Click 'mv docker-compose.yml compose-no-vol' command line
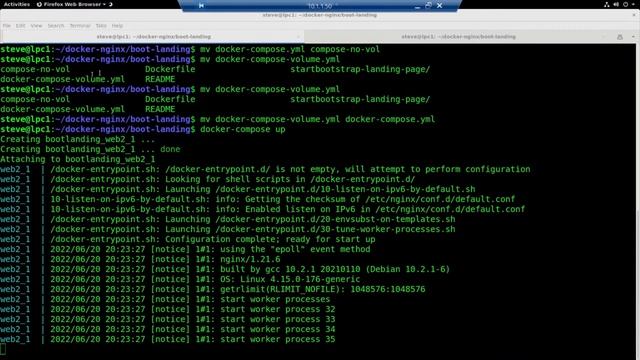640x360 pixels. pyautogui.click(x=290, y=49)
